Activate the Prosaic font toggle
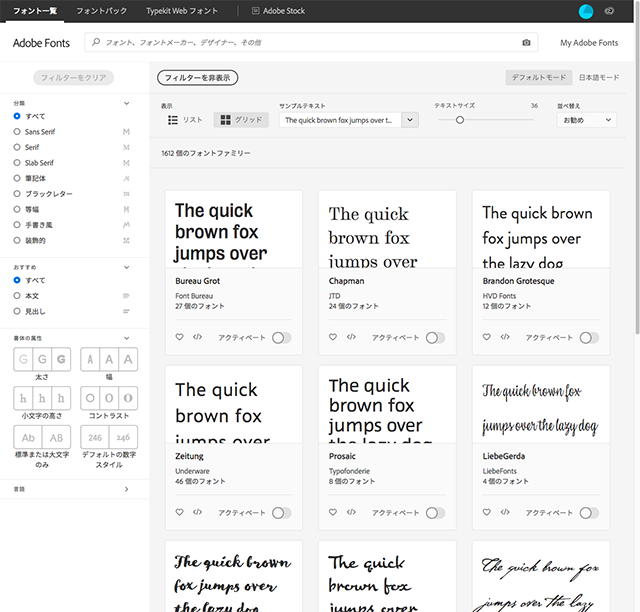The width and height of the screenshot is (640, 612). tap(436, 513)
